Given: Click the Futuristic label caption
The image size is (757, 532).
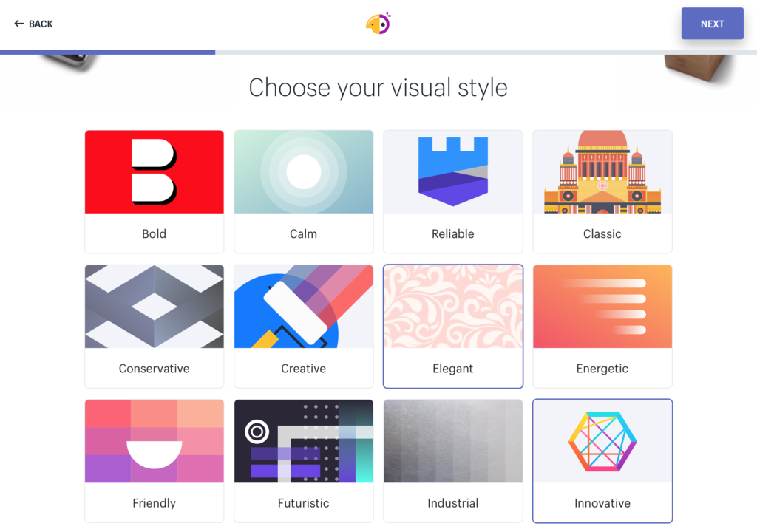Looking at the screenshot, I should [303, 503].
